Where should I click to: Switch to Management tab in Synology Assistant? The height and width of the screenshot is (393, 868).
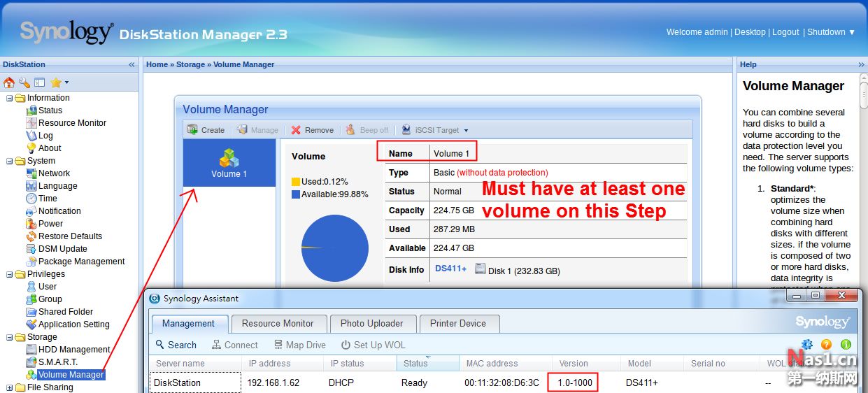[189, 324]
